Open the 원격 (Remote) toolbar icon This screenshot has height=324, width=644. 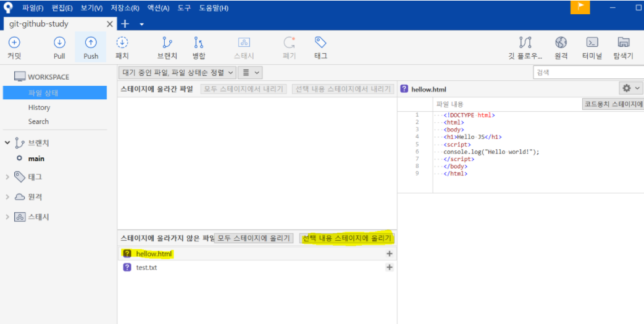pos(561,43)
